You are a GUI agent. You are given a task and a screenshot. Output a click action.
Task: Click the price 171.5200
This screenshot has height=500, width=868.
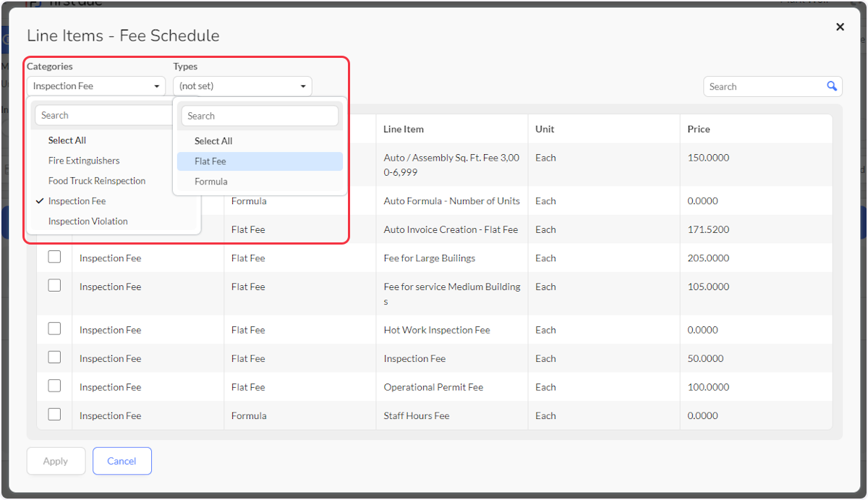(708, 229)
